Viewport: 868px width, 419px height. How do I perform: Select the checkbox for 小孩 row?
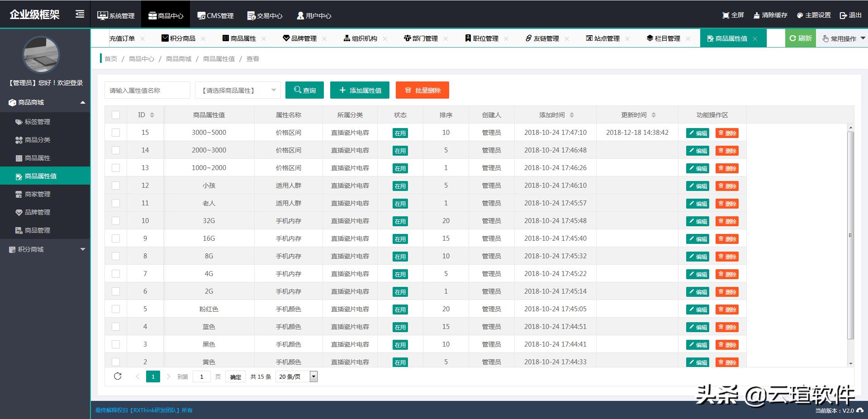pos(116,186)
